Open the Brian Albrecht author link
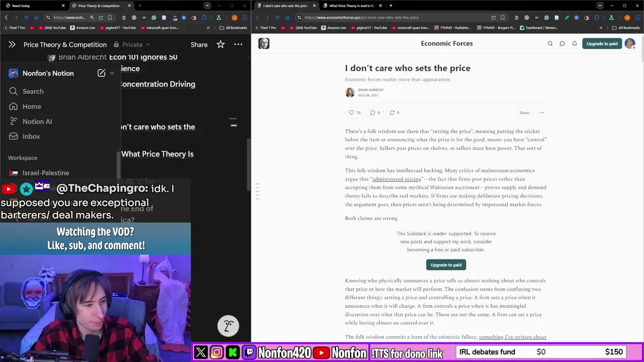The height and width of the screenshot is (362, 644). tap(371, 89)
